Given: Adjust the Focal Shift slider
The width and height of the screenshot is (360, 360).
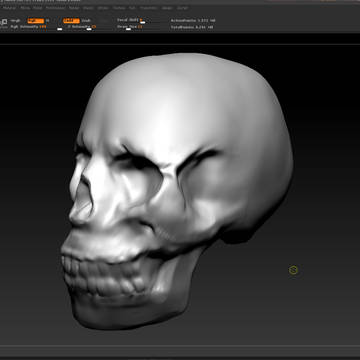Looking at the screenshot, I should (130, 20).
